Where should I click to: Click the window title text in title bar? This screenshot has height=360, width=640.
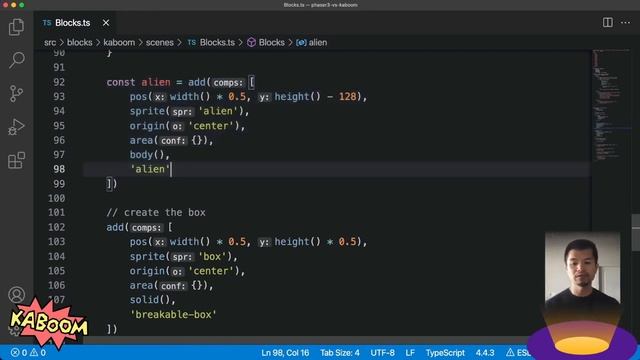click(x=320, y=5)
